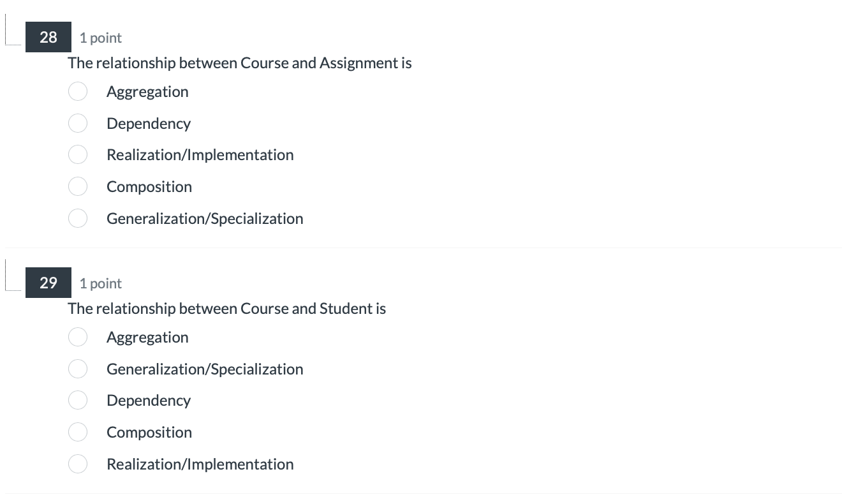Select Dependency for question 29
Viewport: 842px width, 504px height.
coord(78,400)
